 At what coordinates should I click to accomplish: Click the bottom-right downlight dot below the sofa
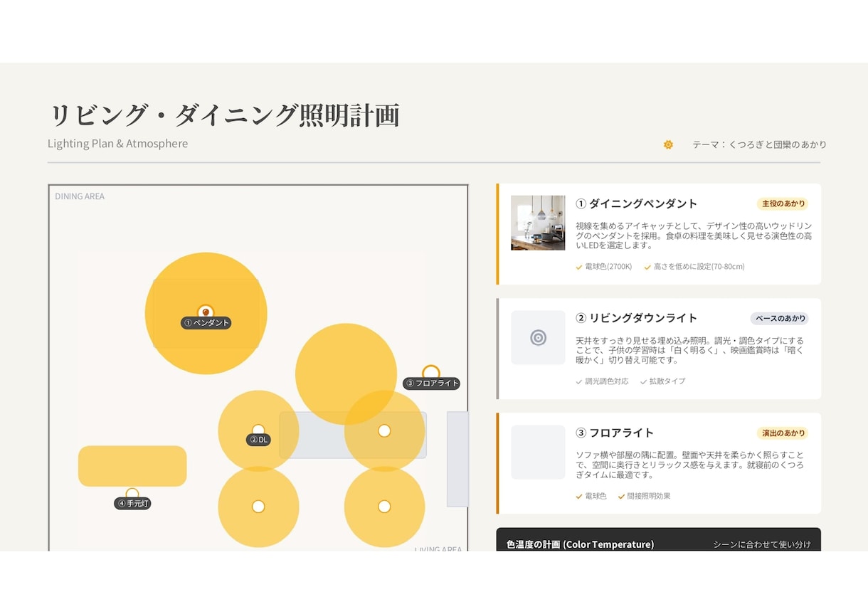(384, 507)
